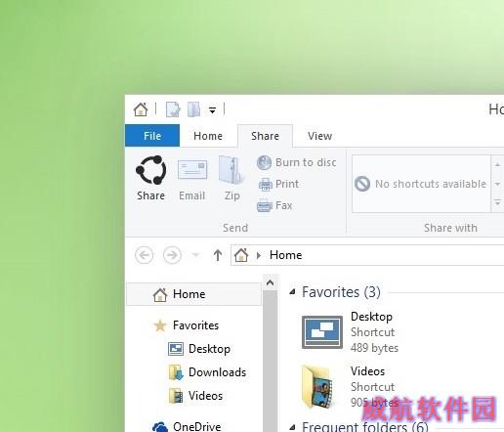Click the Print button in Send group
Screen dimensions: 504x432
pyautogui.click(x=278, y=184)
